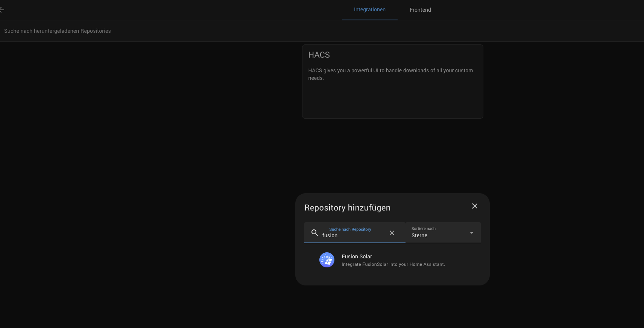
Task: Click the Repository hinzufügen dialog title
Action: click(x=347, y=207)
